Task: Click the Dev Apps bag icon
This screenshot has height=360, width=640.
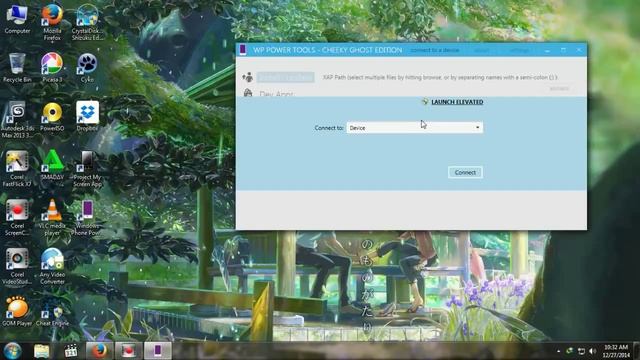Action: tap(248, 93)
